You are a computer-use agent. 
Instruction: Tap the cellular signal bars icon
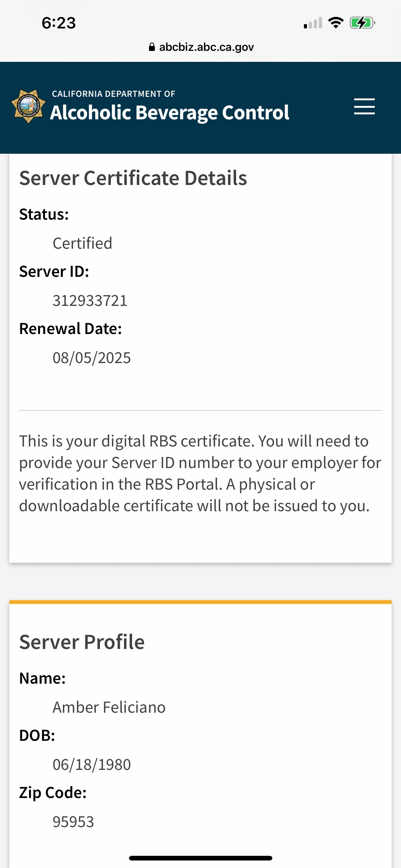pos(313,23)
